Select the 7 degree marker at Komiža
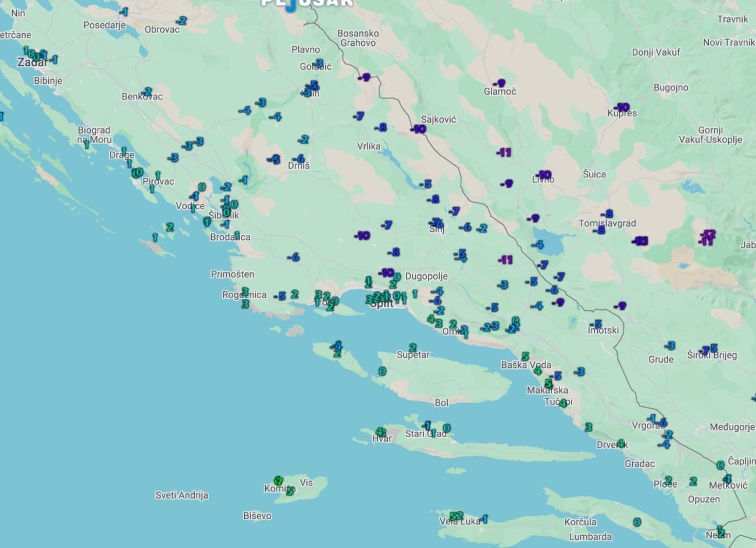This screenshot has height=548, width=756. coord(279,481)
